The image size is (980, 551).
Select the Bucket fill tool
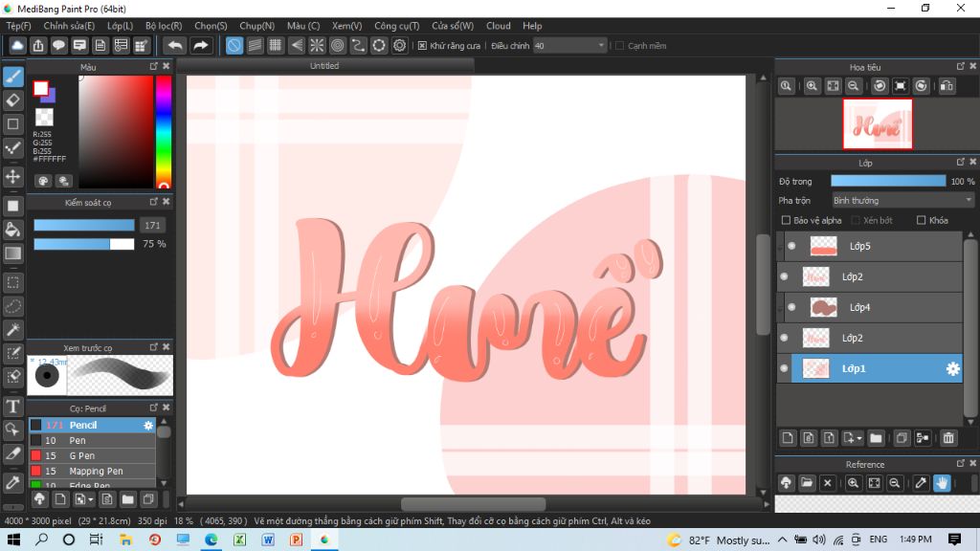13,230
